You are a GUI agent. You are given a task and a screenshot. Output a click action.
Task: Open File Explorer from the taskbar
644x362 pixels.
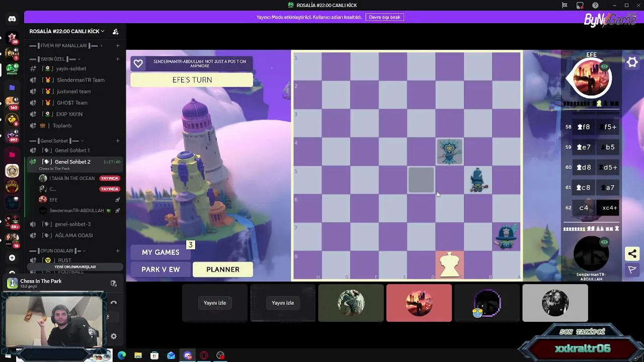[138, 355]
